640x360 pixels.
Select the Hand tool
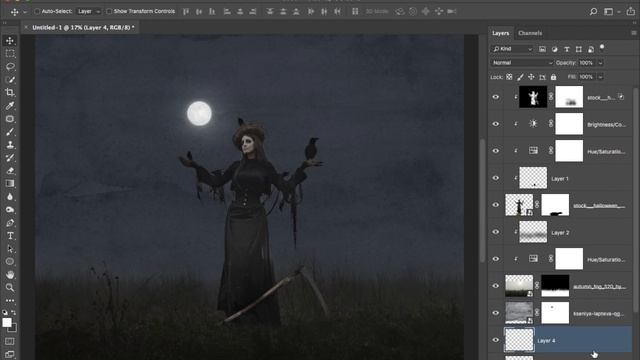click(x=10, y=275)
